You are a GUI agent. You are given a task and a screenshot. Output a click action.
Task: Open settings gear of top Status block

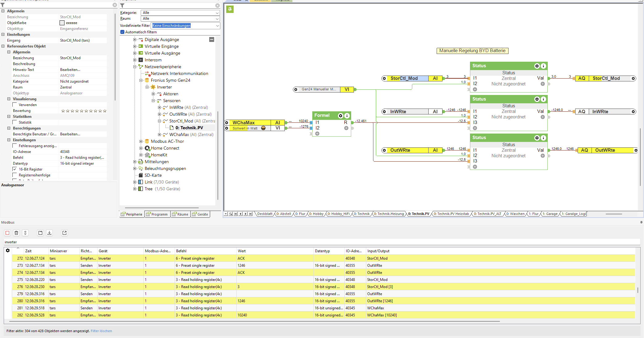click(537, 66)
